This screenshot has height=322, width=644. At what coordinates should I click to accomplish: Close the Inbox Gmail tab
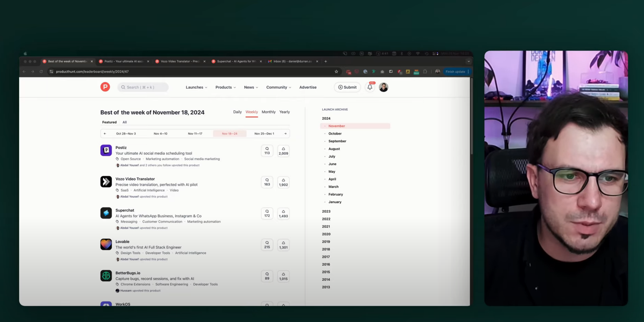pos(317,61)
